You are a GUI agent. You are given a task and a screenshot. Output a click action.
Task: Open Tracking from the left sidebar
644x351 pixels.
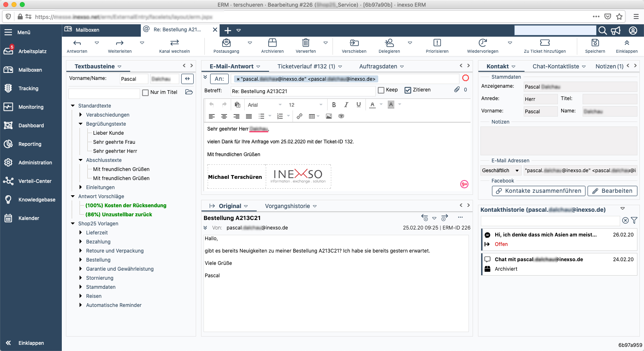point(29,88)
